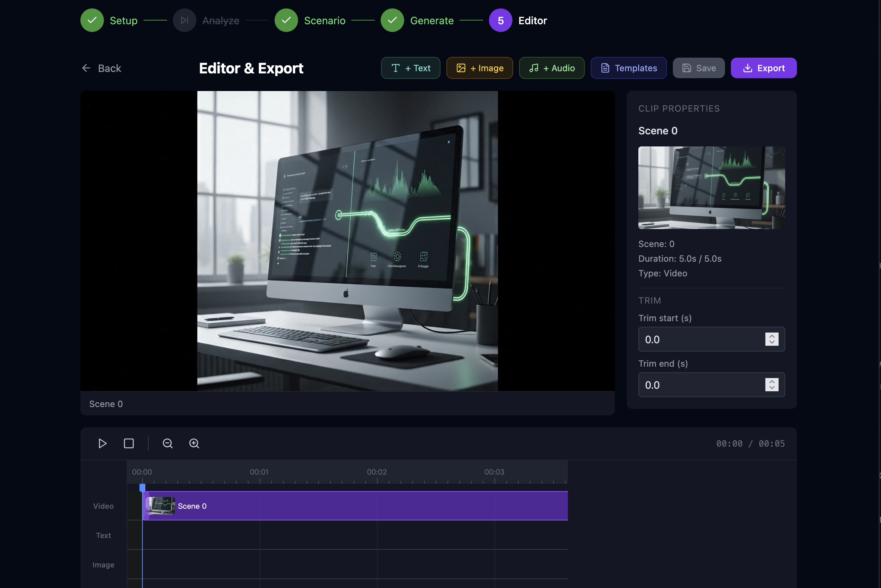Zoom out the timeline
881x588 pixels.
(168, 443)
